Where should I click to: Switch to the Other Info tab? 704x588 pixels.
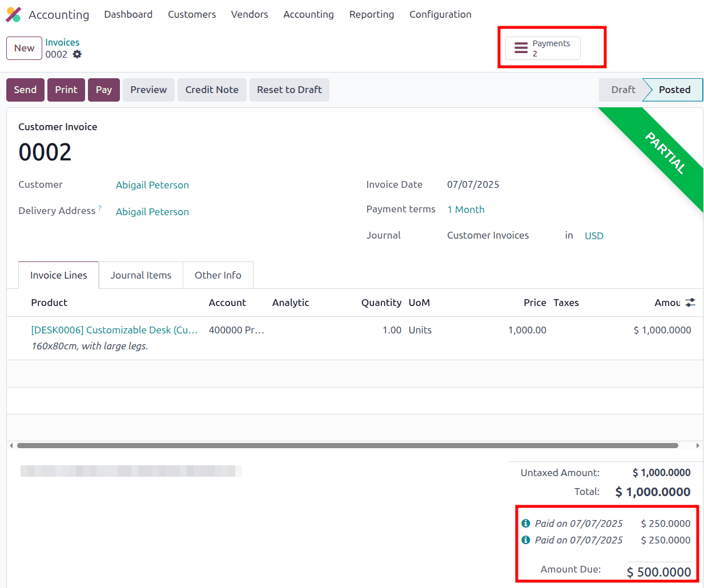(218, 275)
